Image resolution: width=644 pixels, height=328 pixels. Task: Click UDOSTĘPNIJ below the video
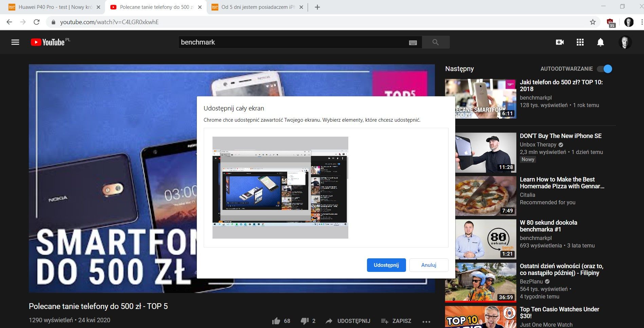point(348,321)
